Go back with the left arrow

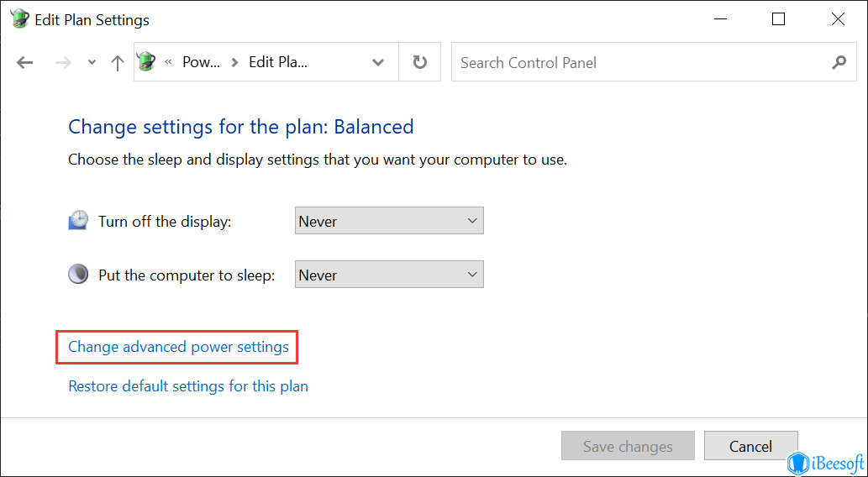25,62
